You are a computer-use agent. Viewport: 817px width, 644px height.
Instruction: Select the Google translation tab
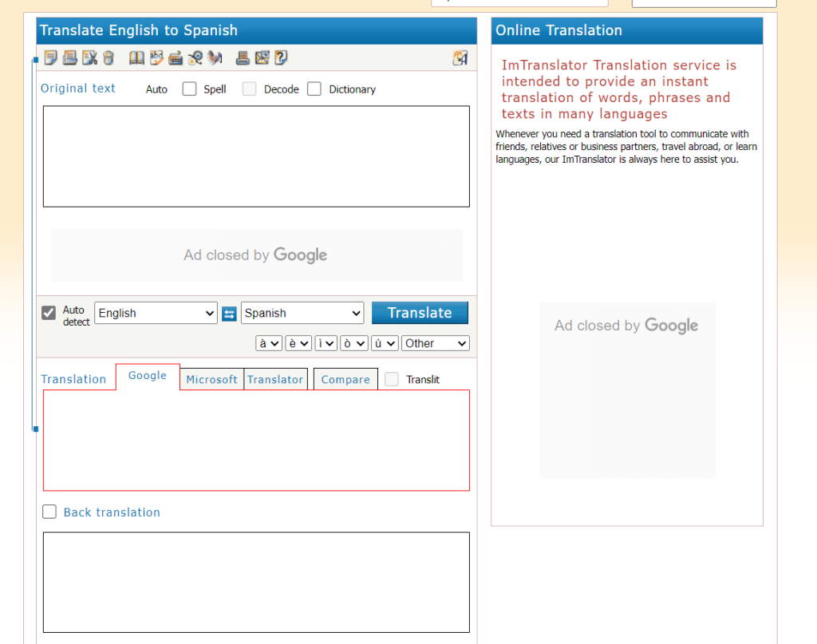148,376
